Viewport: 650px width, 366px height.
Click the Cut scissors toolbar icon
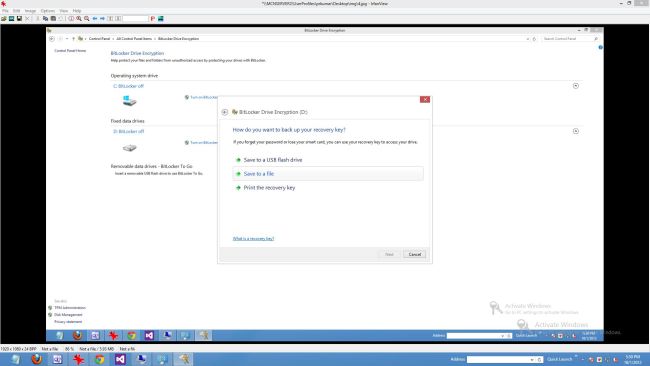pyautogui.click(x=38, y=19)
